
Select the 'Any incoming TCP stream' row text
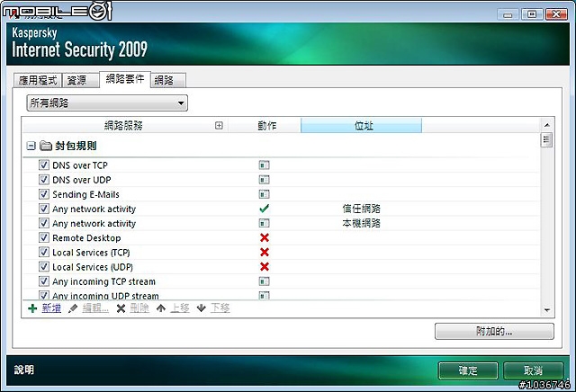pos(104,281)
